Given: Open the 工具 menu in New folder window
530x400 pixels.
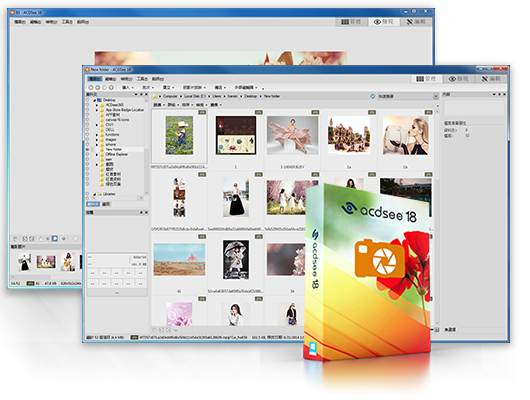Looking at the screenshot, I should click(142, 79).
